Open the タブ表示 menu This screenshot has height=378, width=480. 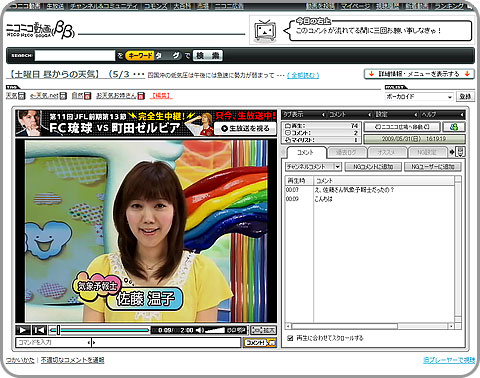point(304,115)
